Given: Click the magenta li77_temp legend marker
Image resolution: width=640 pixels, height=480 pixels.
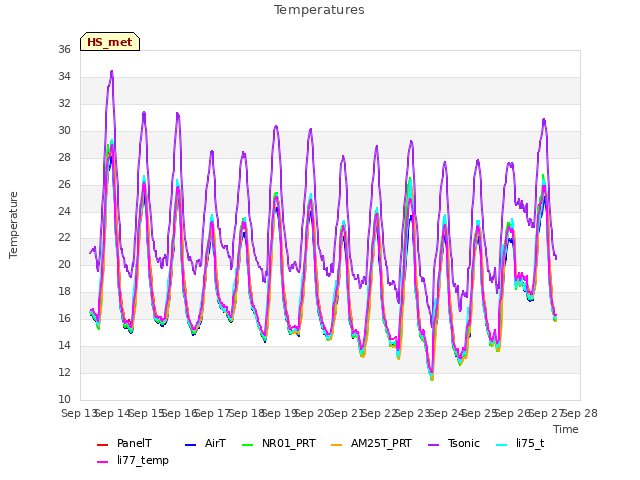Looking at the screenshot, I should 102,462.
